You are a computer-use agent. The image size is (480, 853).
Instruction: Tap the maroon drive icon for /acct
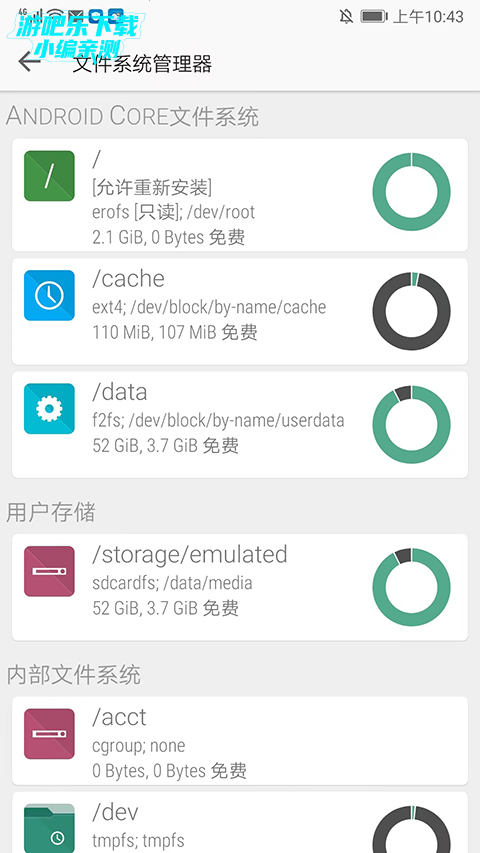point(49,734)
